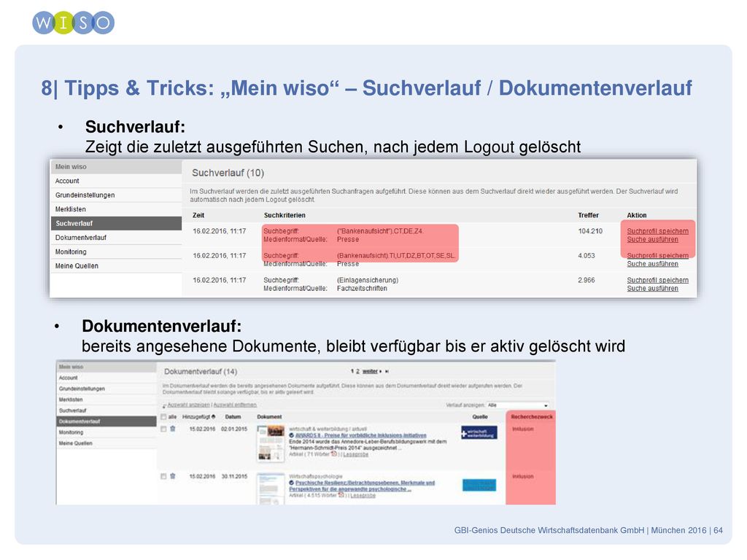Click the hit count 104.210

pos(590,231)
